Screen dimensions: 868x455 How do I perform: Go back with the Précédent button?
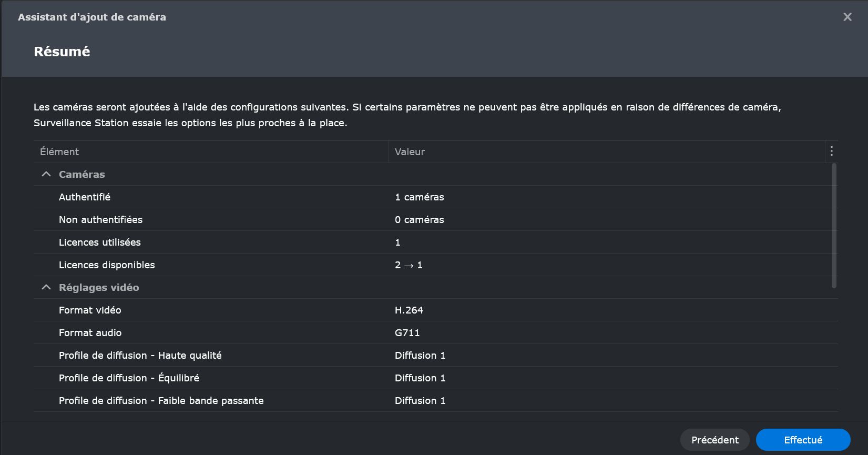(x=714, y=440)
